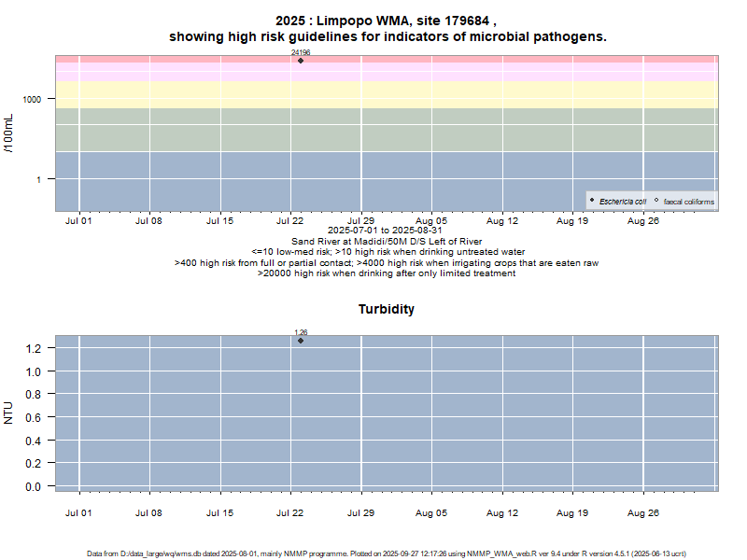Click the 'Sand River at Madidi' site description

coord(386,242)
